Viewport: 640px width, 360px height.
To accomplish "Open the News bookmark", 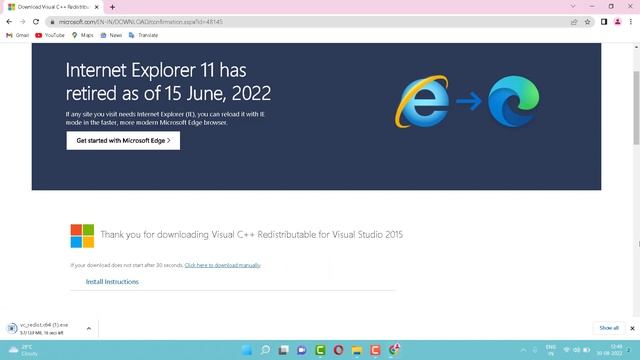I will pyautogui.click(x=111, y=35).
